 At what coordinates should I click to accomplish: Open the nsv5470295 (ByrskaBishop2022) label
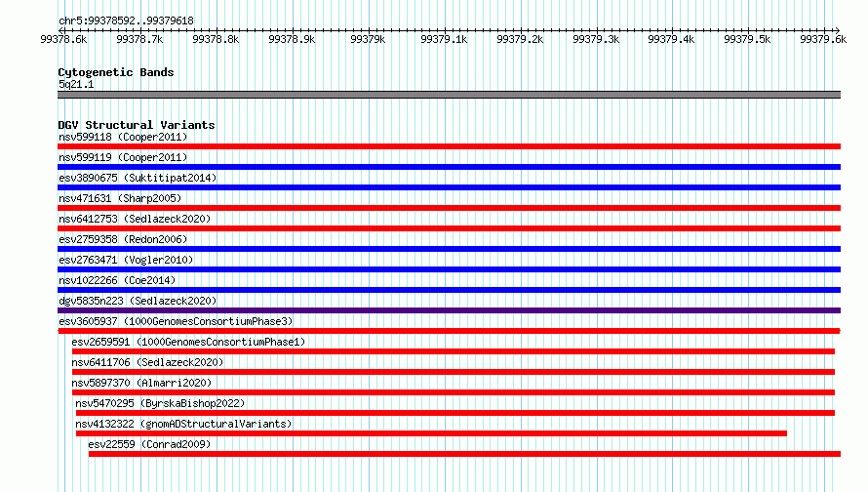(x=161, y=403)
